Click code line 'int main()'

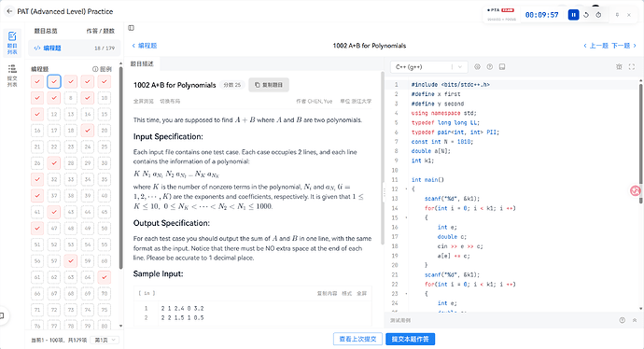(427, 179)
